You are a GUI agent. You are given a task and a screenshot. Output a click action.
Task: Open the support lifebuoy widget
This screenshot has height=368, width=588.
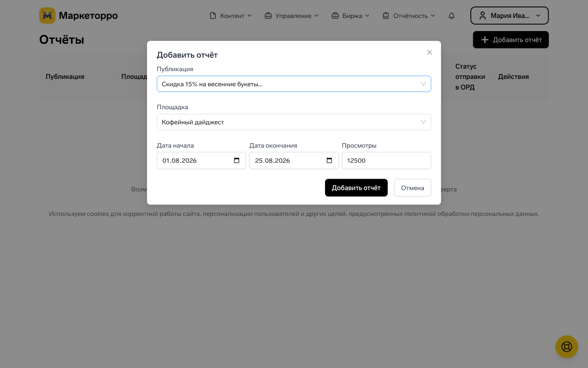tap(567, 347)
